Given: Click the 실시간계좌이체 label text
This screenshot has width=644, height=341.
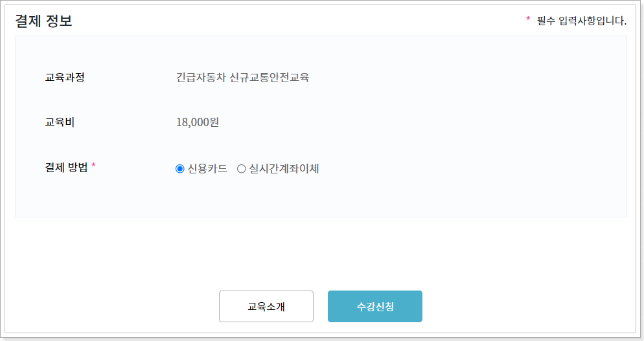Looking at the screenshot, I should point(284,169).
